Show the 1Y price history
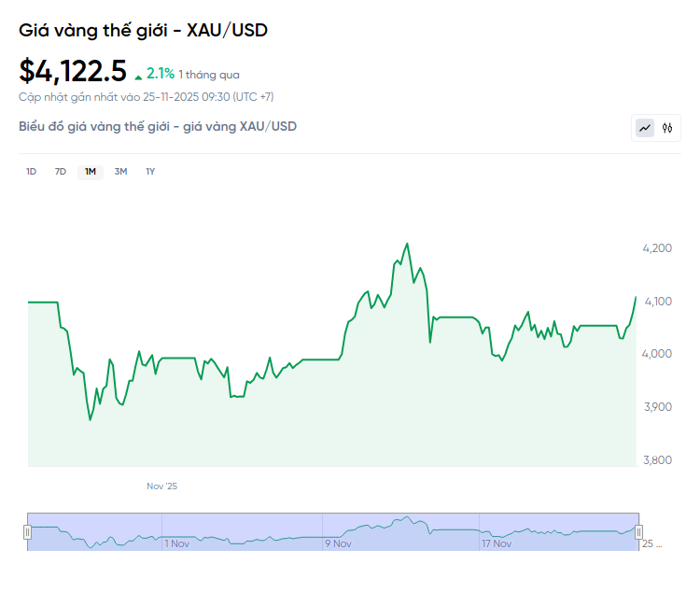The image size is (700, 592). click(x=150, y=171)
